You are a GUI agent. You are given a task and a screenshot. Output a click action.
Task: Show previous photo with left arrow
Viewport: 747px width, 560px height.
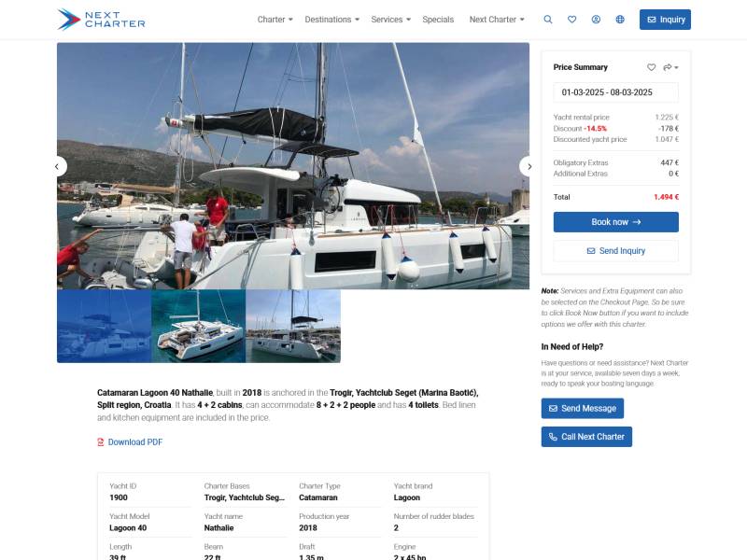point(60,167)
